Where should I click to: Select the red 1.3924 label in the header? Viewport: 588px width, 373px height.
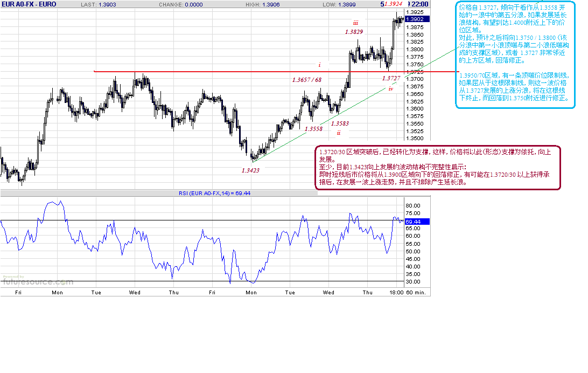tap(394, 4)
